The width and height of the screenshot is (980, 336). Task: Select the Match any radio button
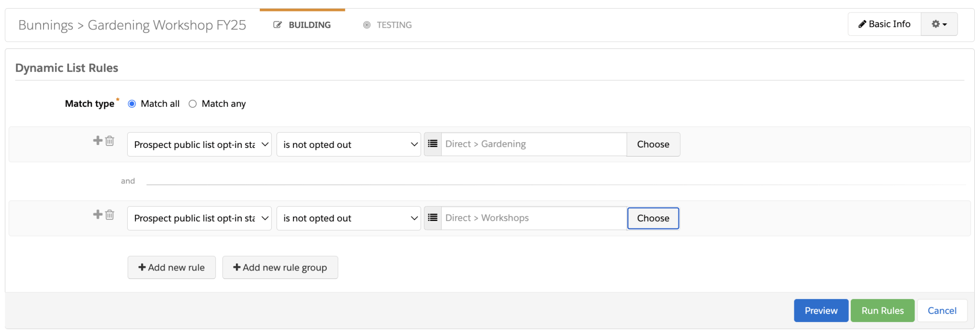pos(192,104)
